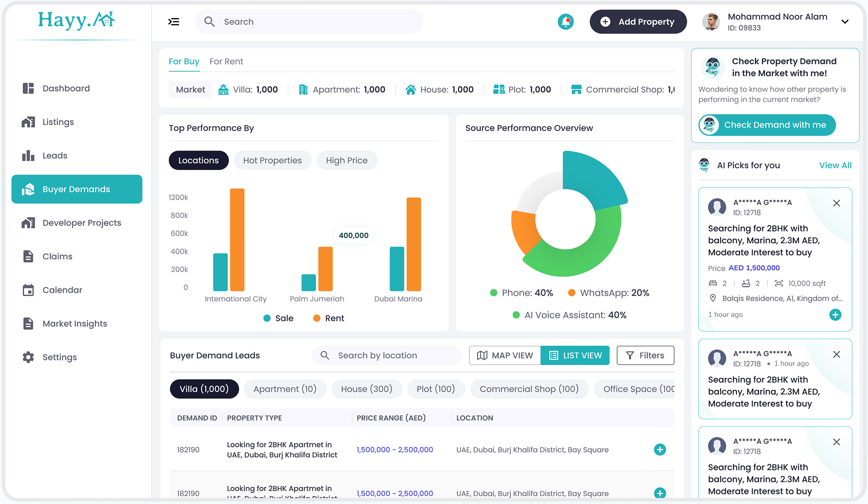Add first AI pick with plus icon
The height and width of the screenshot is (504, 868).
(x=835, y=315)
